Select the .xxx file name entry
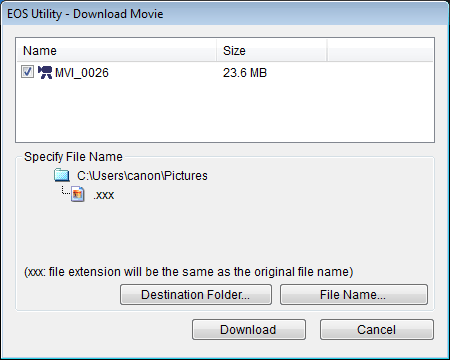The image size is (450, 360). pyautogui.click(x=104, y=195)
